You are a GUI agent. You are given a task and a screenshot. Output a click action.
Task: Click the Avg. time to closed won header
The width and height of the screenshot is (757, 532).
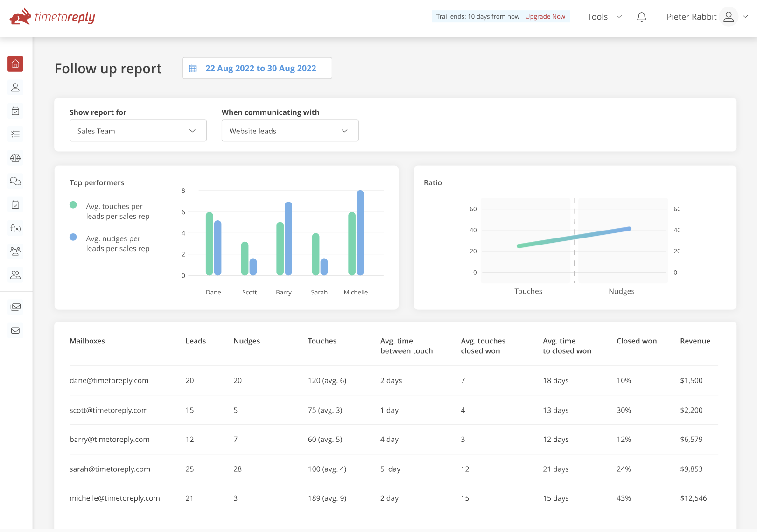click(x=567, y=346)
